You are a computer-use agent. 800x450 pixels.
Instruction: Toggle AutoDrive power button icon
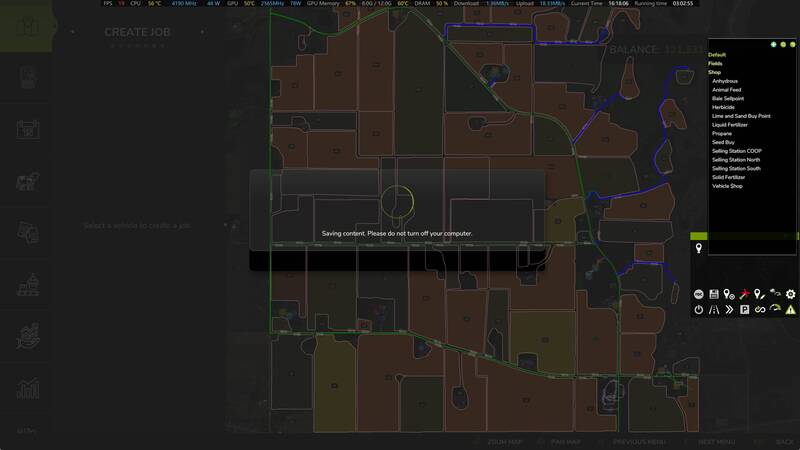coord(698,310)
